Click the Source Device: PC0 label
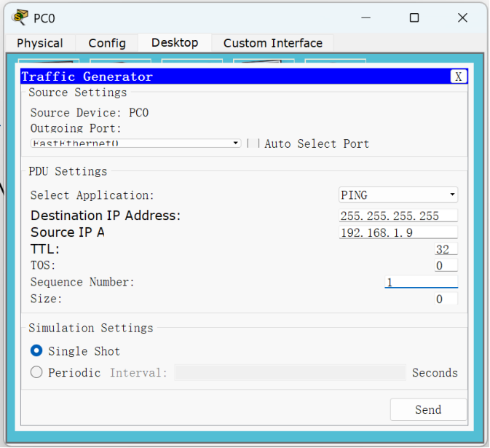The image size is (490, 448). (90, 113)
